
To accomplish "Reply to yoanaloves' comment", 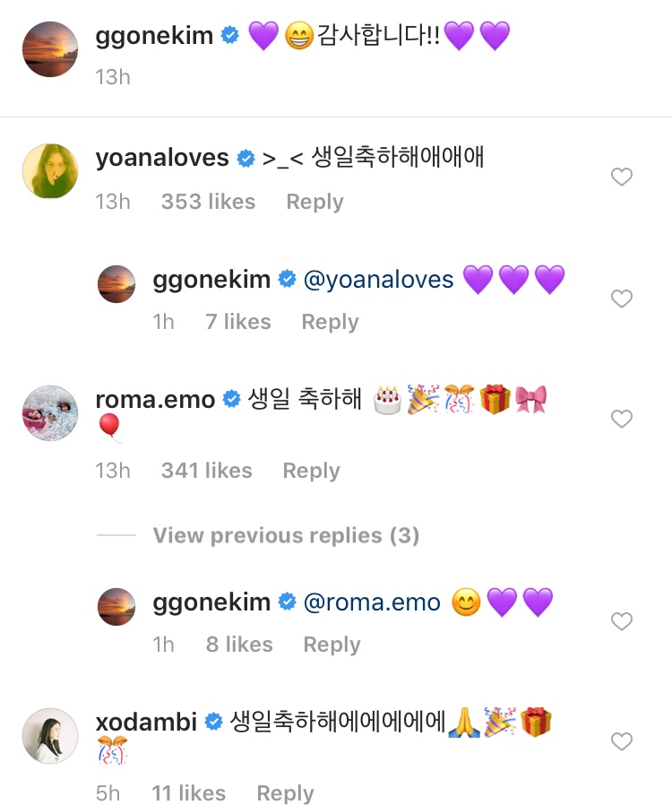I will 314,202.
